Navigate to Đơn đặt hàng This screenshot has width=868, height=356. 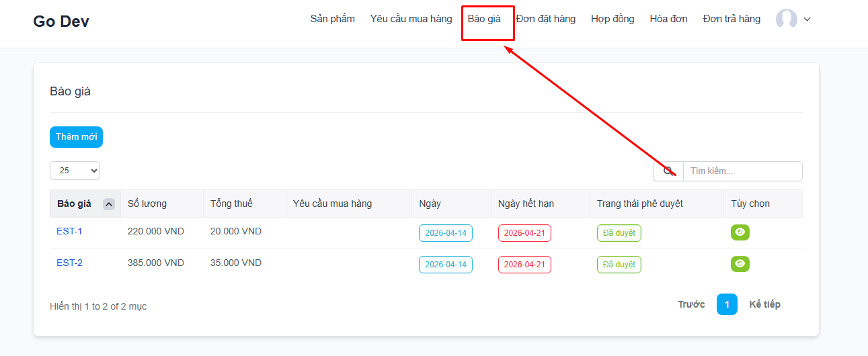(x=545, y=19)
